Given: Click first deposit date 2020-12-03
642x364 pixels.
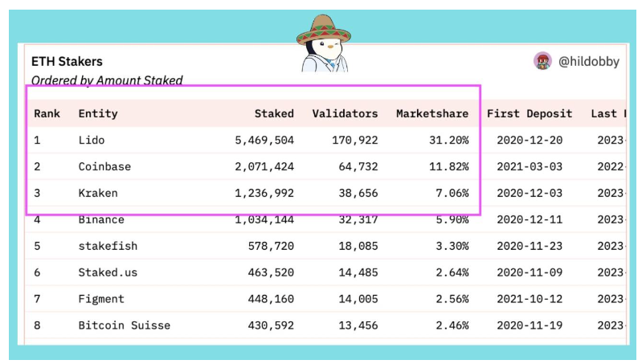Looking at the screenshot, I should [530, 193].
